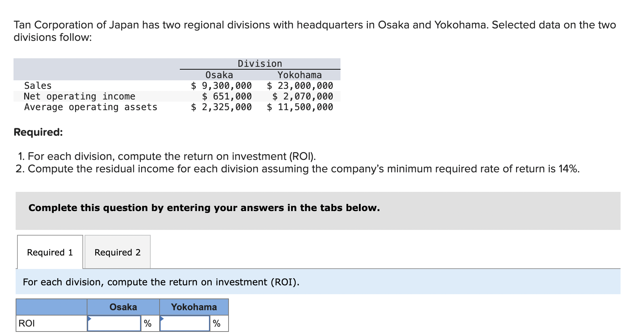Click the Net operating income row label
The image size is (644, 334).
80,96
